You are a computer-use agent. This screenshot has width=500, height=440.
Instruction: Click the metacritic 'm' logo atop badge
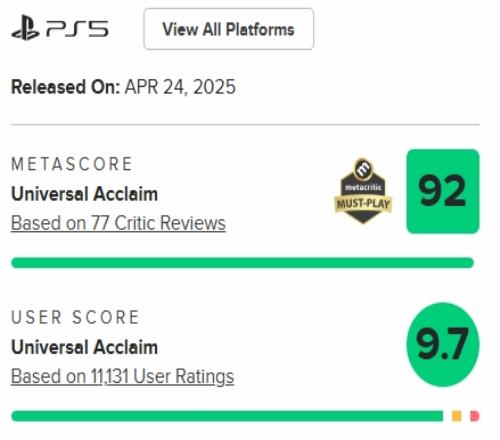click(x=363, y=169)
